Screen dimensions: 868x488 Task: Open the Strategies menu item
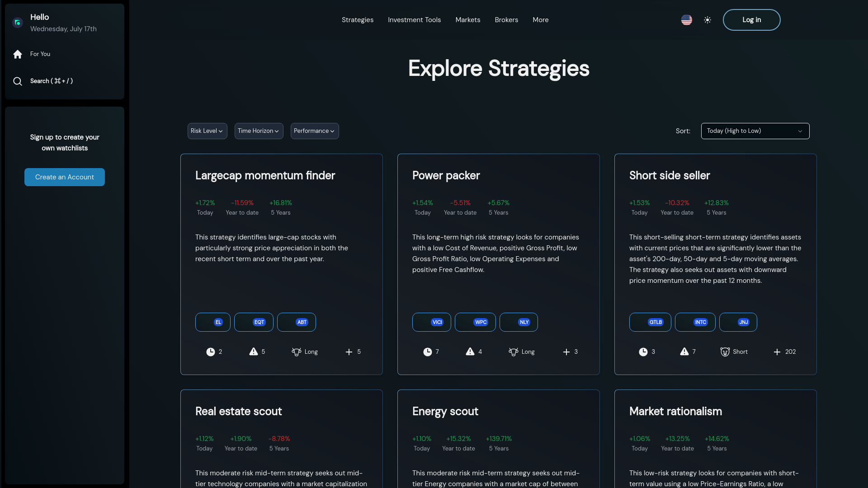[357, 20]
